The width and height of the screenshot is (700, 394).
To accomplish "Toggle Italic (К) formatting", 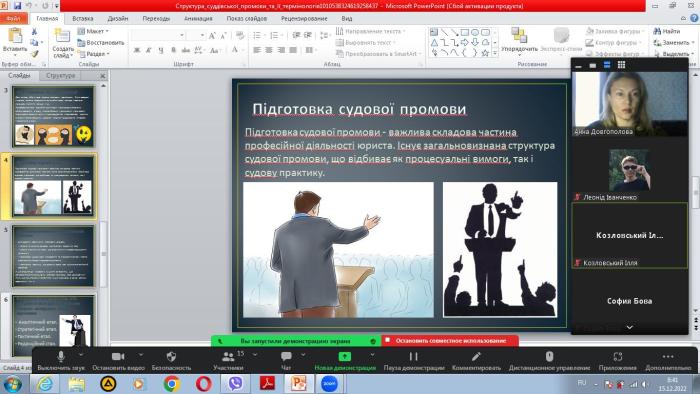I will [149, 50].
